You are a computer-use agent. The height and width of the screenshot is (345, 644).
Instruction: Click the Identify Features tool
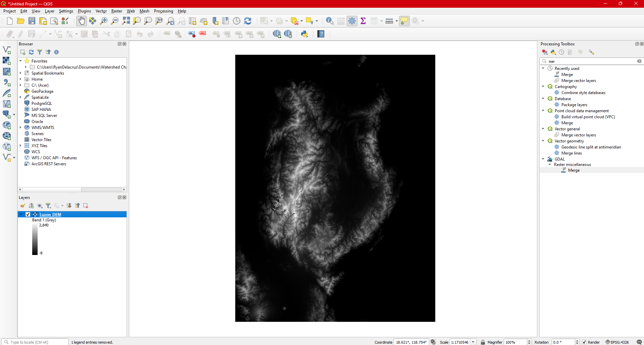point(330,21)
